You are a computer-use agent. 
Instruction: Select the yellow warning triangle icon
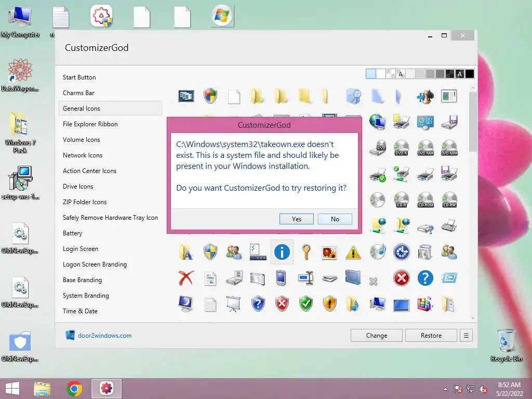click(353, 253)
